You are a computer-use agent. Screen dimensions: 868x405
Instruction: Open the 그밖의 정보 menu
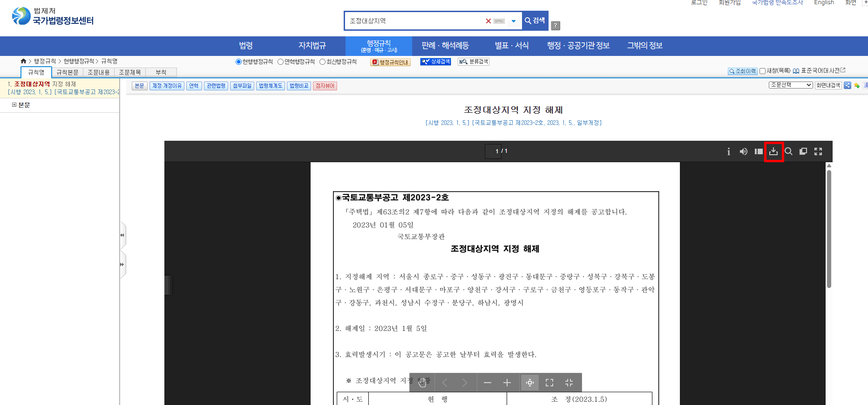click(644, 46)
